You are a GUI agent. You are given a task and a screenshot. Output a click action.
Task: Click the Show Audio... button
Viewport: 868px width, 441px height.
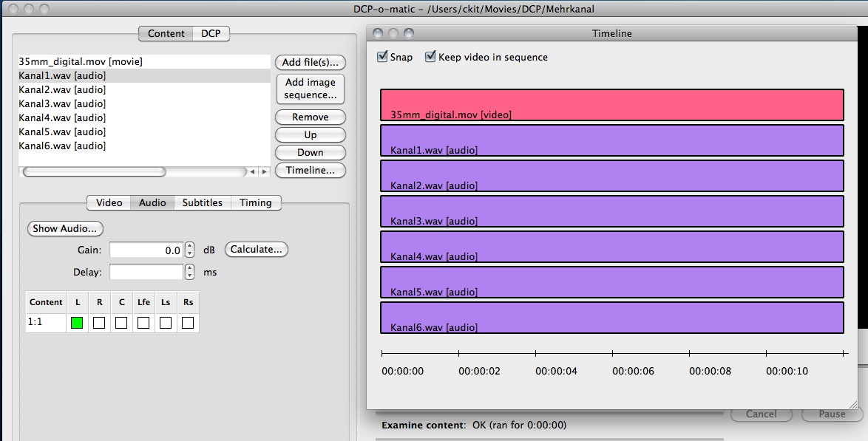click(x=65, y=228)
